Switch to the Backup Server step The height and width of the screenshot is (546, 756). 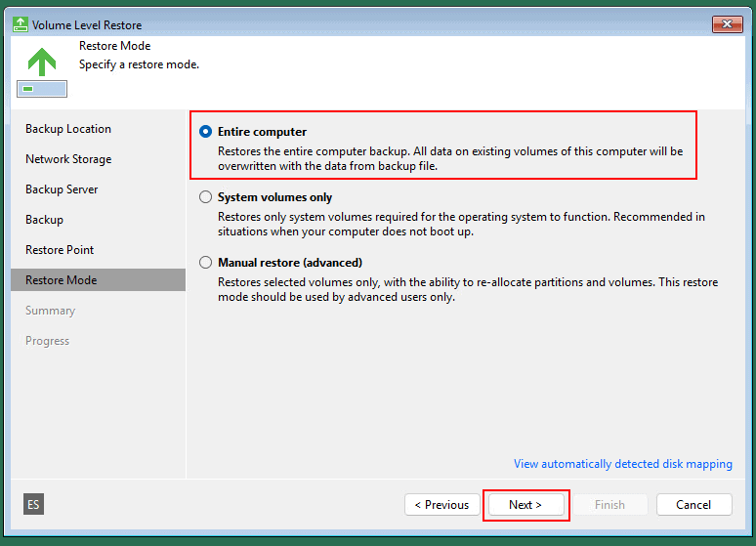coord(62,189)
